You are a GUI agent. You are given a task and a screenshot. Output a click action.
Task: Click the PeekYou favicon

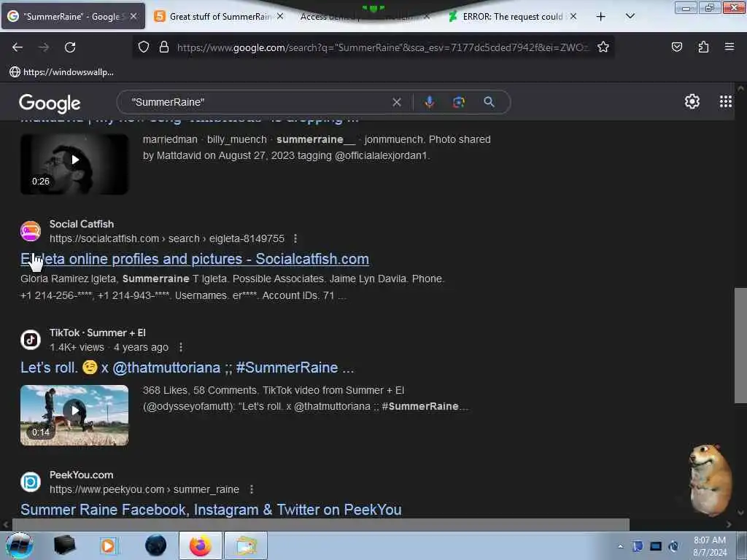pyautogui.click(x=31, y=482)
